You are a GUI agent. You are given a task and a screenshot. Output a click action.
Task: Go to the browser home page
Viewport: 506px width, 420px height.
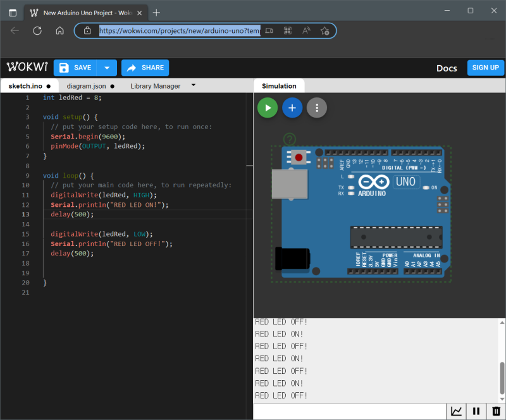(59, 30)
